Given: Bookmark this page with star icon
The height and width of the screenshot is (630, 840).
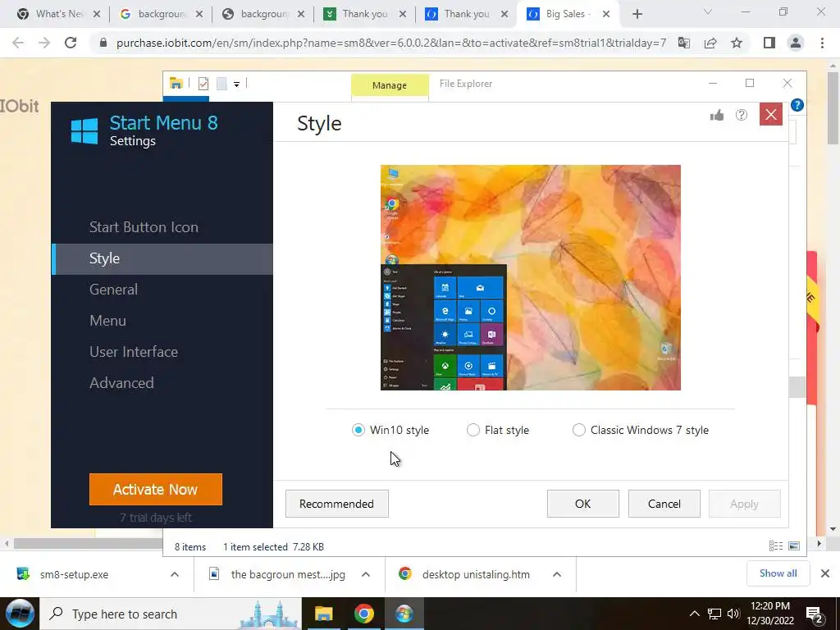Looking at the screenshot, I should tap(737, 43).
